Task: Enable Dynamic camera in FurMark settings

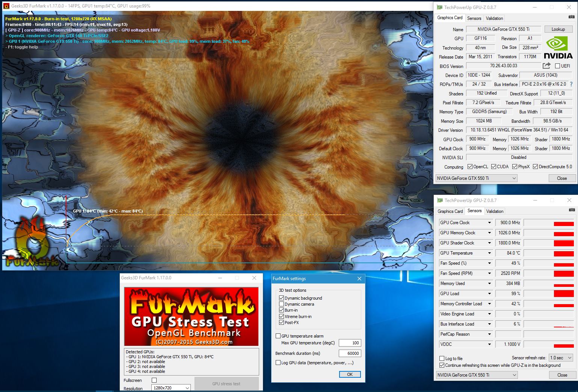Action: 281,304
